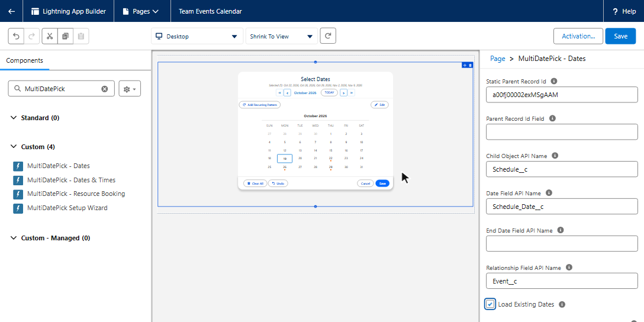
Task: Click the Lightning App Builder icon
Action: coord(36,11)
